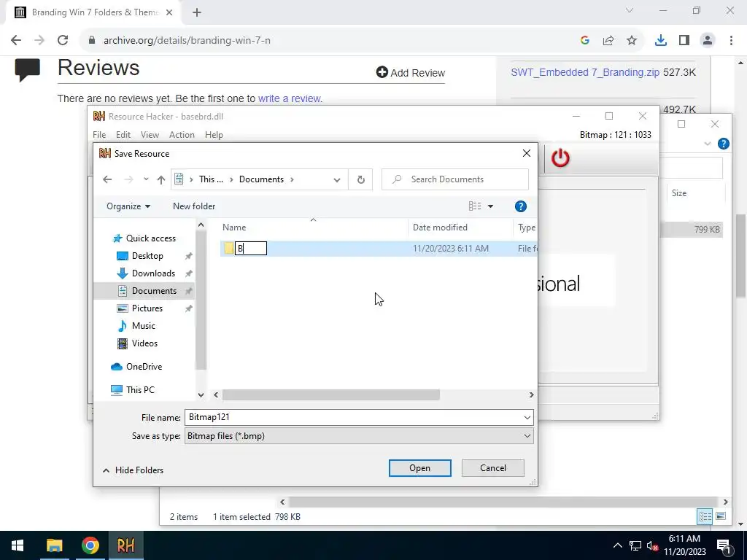Viewport: 747px width, 560px height.
Task: Open Chrome Downloads icon
Action: click(661, 41)
